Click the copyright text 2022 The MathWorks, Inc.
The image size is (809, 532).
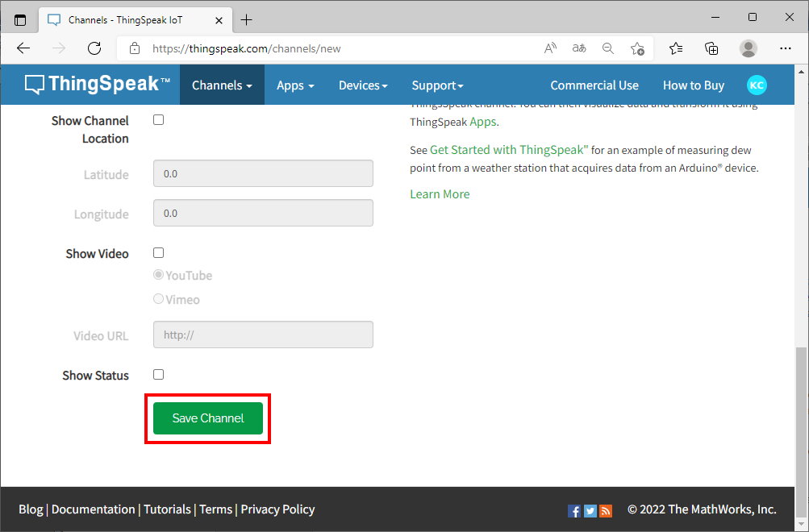(702, 509)
